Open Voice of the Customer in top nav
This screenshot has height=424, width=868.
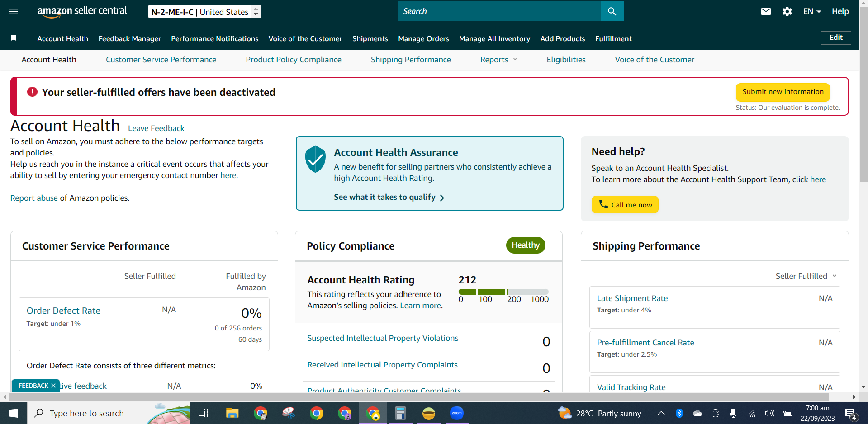tap(305, 38)
